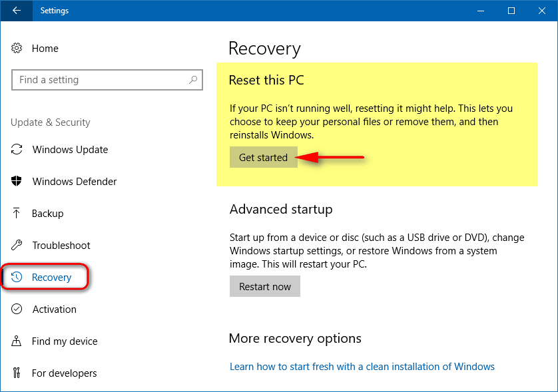Click the Home gear icon
Image resolution: width=558 pixels, height=392 pixels.
tap(17, 48)
